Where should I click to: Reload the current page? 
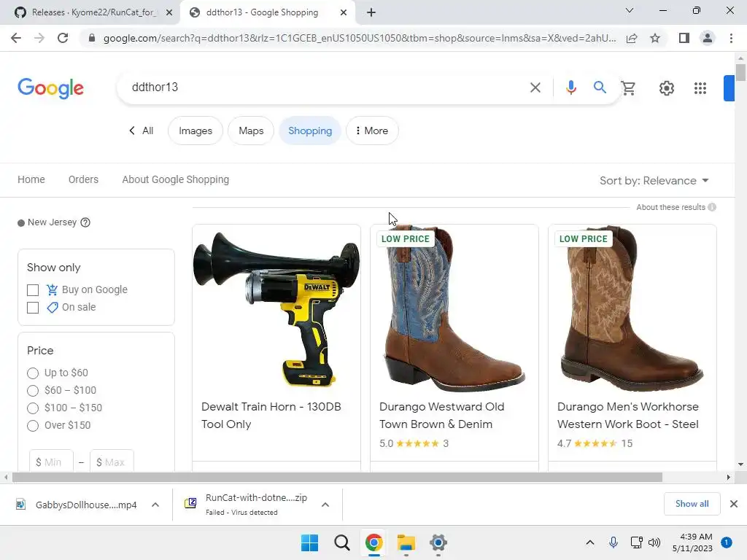(x=63, y=38)
